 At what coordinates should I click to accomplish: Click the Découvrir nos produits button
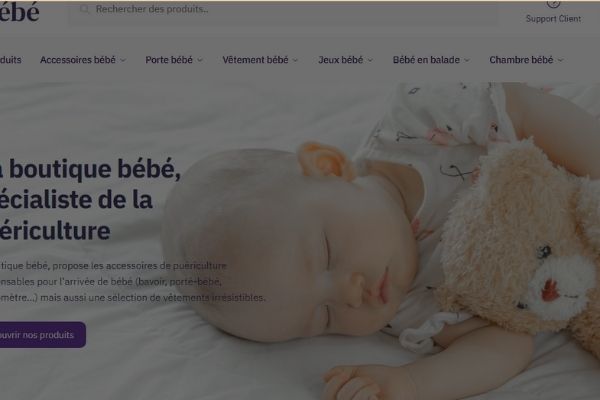[x=42, y=335]
